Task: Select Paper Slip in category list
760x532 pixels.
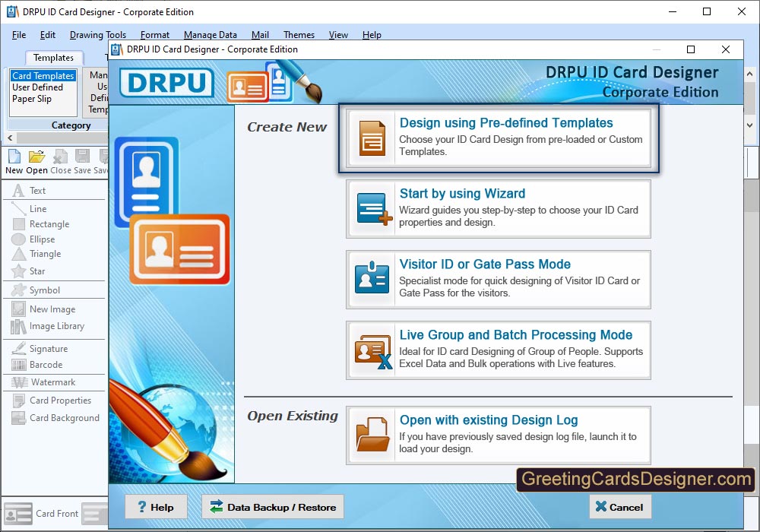Action: click(31, 99)
